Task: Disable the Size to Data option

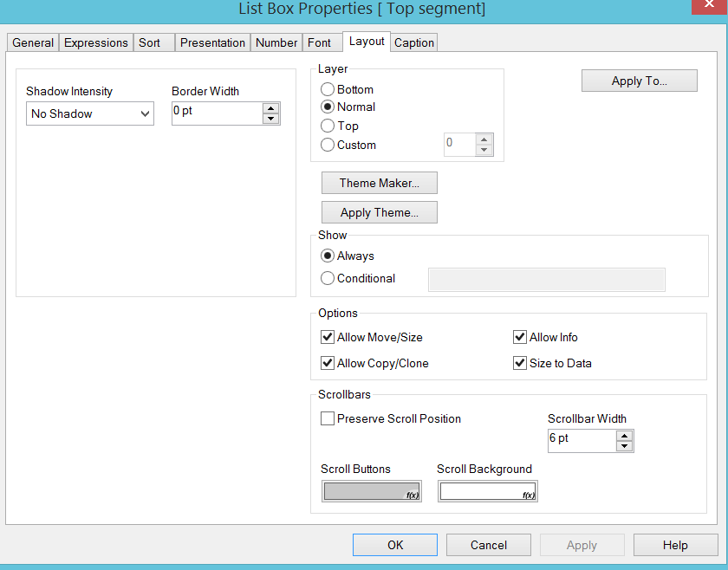Action: (x=520, y=363)
